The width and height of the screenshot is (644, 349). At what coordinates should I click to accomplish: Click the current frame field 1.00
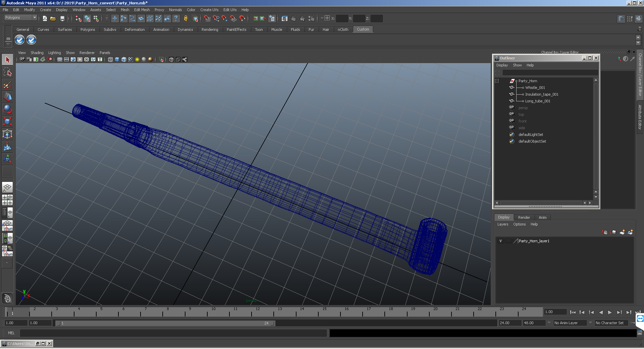pos(555,312)
